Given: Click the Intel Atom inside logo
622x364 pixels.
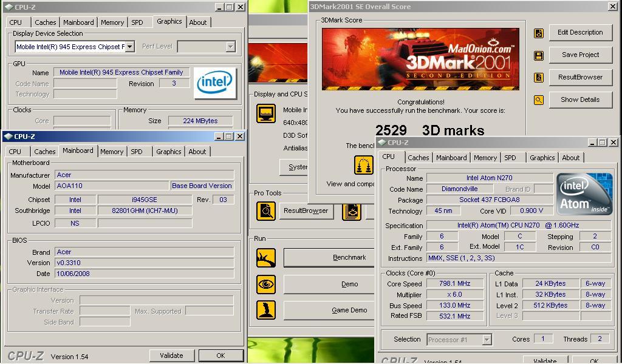Looking at the screenshot, I should click(584, 194).
